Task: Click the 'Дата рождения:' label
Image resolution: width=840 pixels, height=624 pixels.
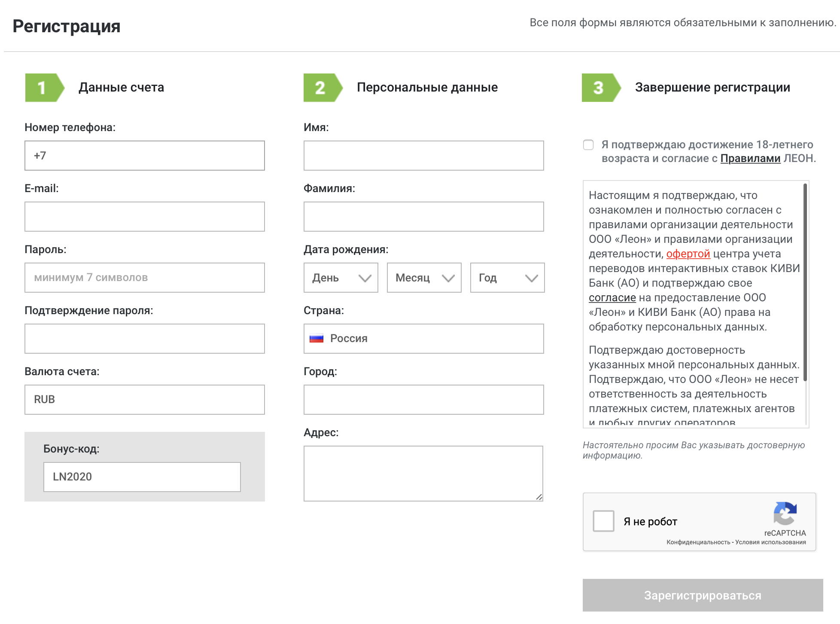Action: pos(346,250)
